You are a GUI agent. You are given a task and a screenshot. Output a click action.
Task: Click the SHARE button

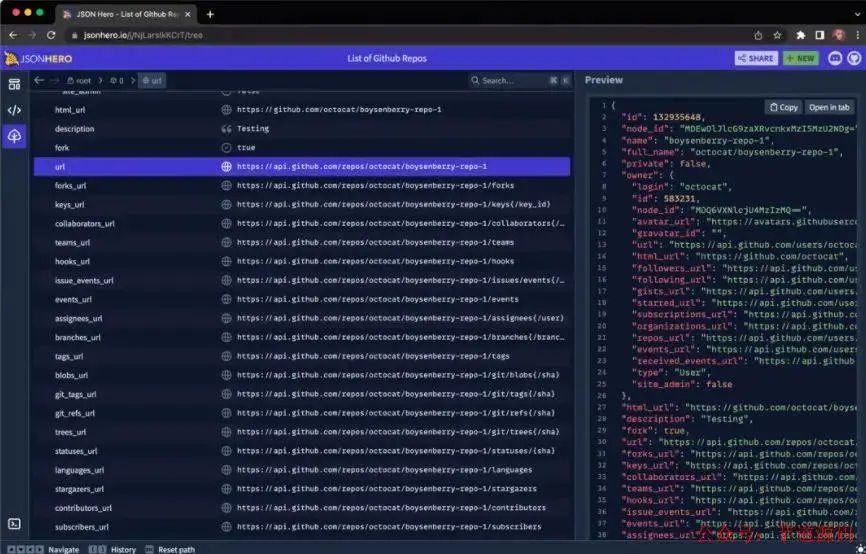tap(756, 58)
